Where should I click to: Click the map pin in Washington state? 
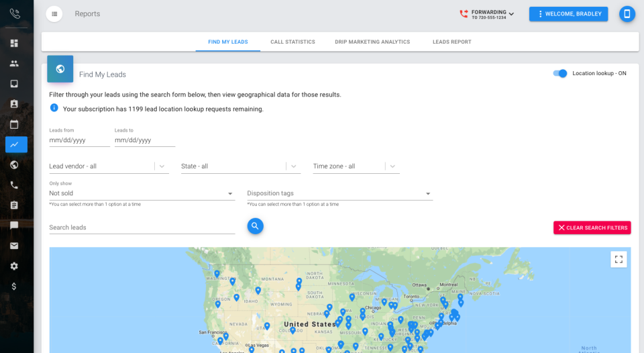tap(217, 274)
